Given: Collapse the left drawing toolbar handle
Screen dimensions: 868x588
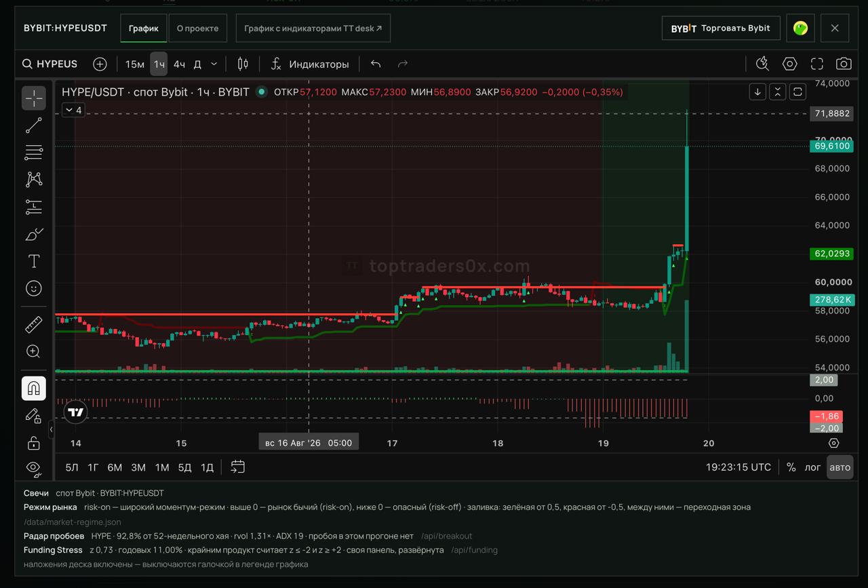Looking at the screenshot, I should [52, 429].
